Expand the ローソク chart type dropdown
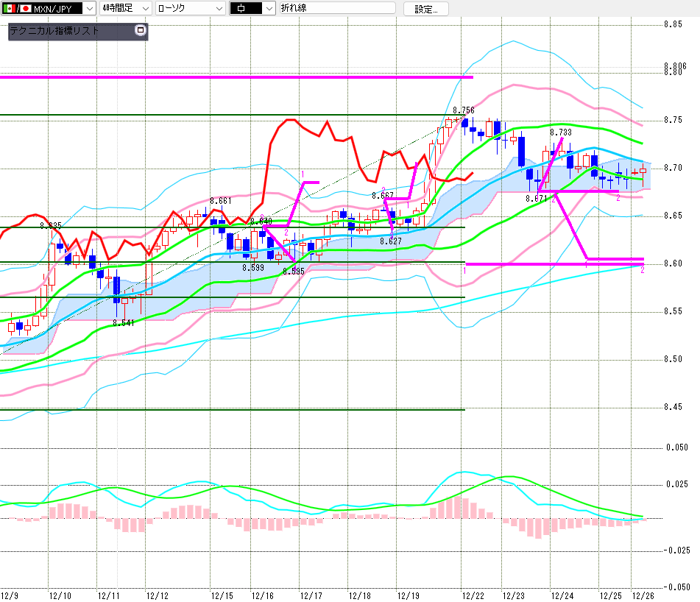The width and height of the screenshot is (700, 602). [218, 9]
